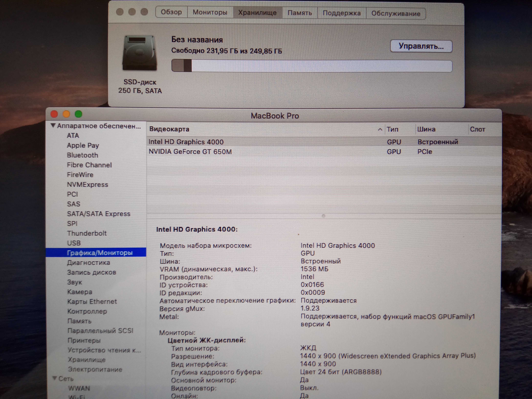Select USB in the sidebar
Screen dimensions: 532x399
pos(74,243)
